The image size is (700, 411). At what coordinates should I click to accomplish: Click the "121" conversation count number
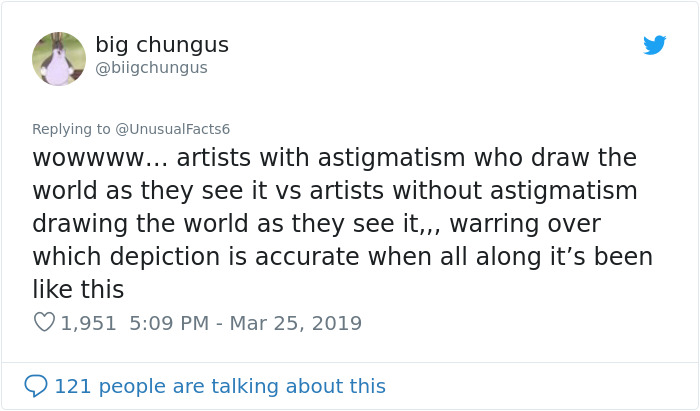coord(71,386)
